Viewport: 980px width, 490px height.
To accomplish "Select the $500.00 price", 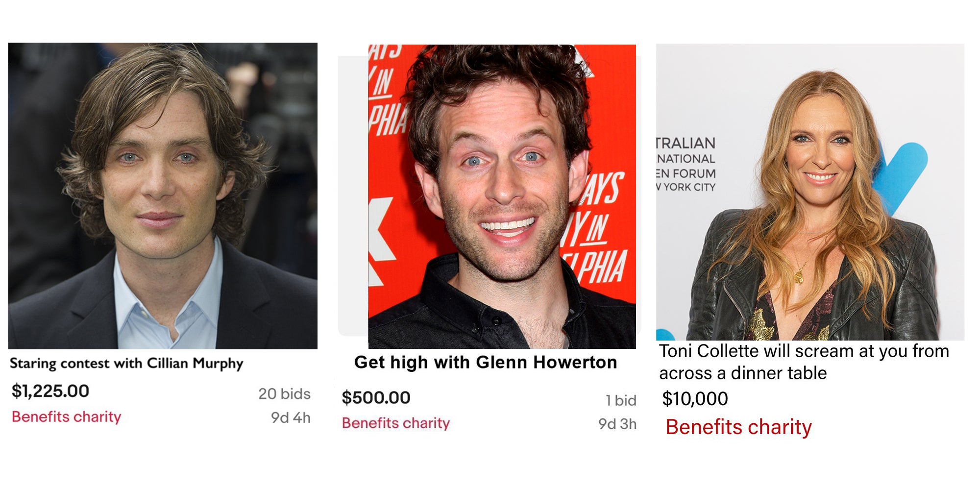I will (376, 397).
